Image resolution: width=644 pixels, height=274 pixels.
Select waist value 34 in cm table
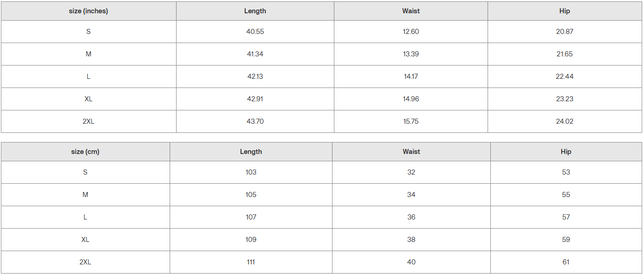[411, 195]
